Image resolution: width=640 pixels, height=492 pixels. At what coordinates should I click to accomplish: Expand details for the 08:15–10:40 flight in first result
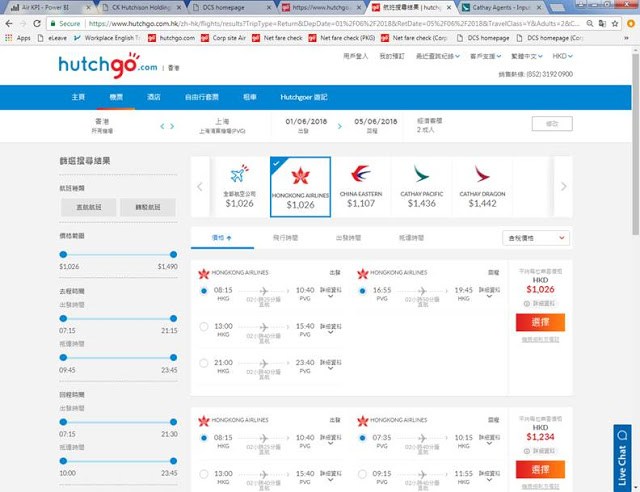click(331, 292)
